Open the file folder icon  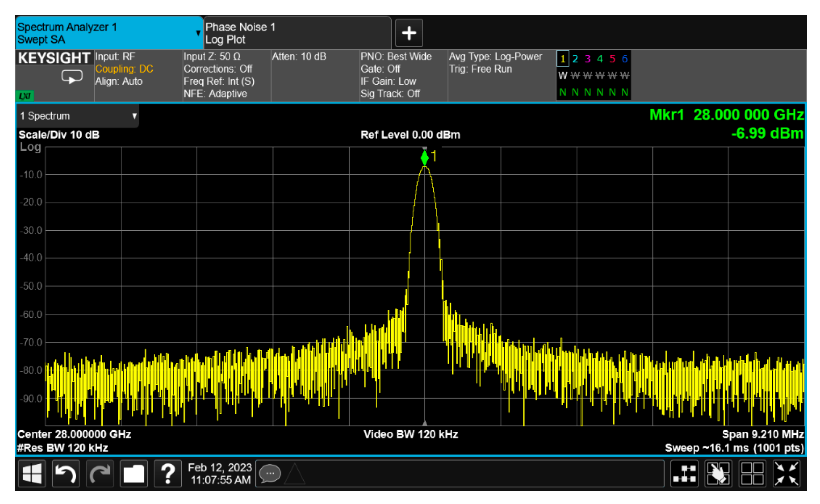(x=134, y=473)
